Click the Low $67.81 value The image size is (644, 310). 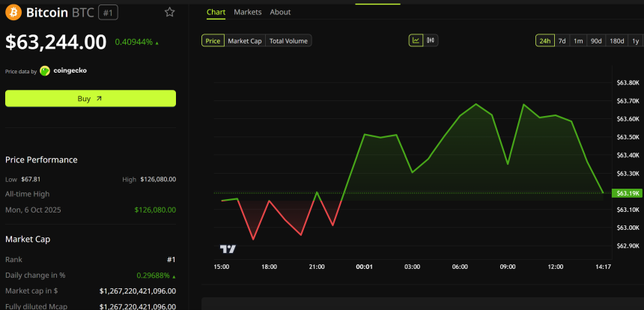[x=31, y=180]
